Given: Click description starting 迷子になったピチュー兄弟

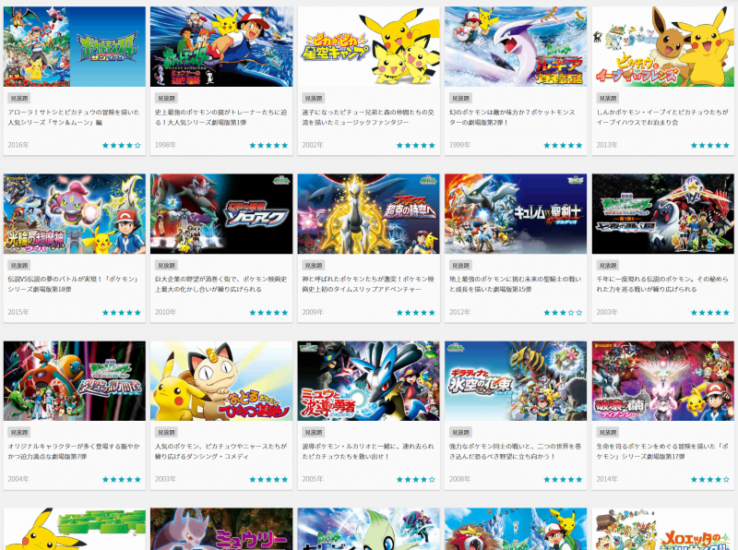Looking at the screenshot, I should point(368,117).
